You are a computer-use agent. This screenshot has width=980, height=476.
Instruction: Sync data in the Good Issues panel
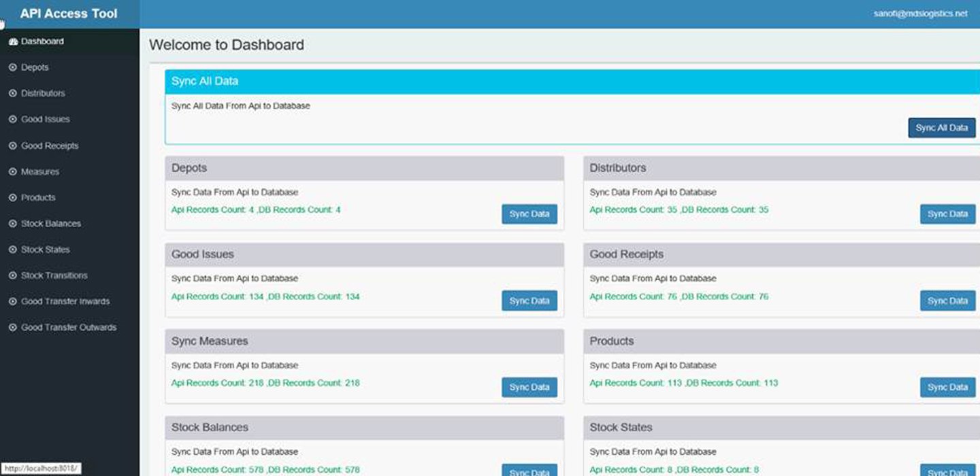529,301
